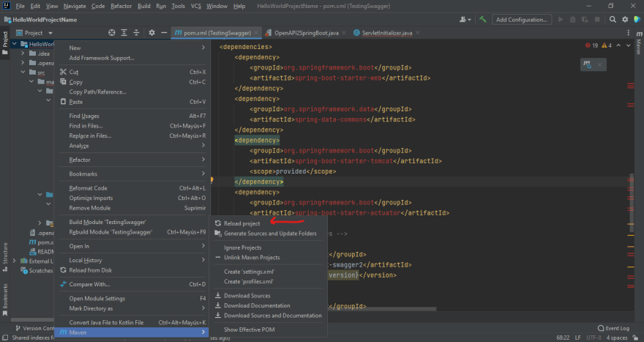Image resolution: width=644 pixels, height=342 pixels.
Task: Expand the Bookmarks submenu
Action: pyautogui.click(x=134, y=174)
